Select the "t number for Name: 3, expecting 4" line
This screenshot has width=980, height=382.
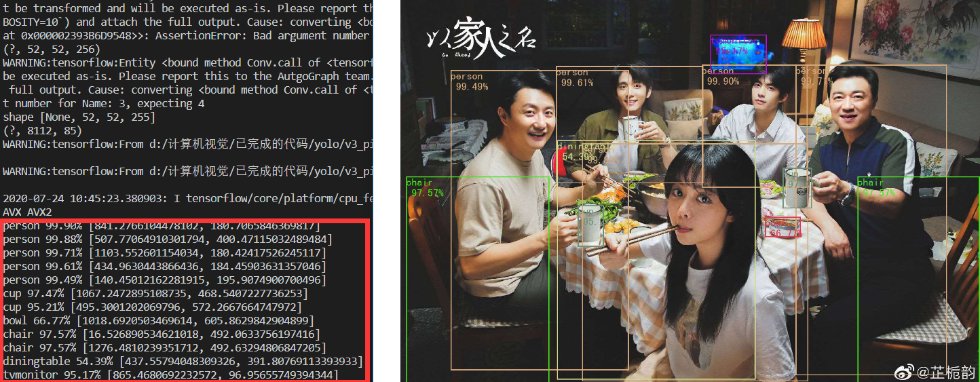pyautogui.click(x=104, y=104)
